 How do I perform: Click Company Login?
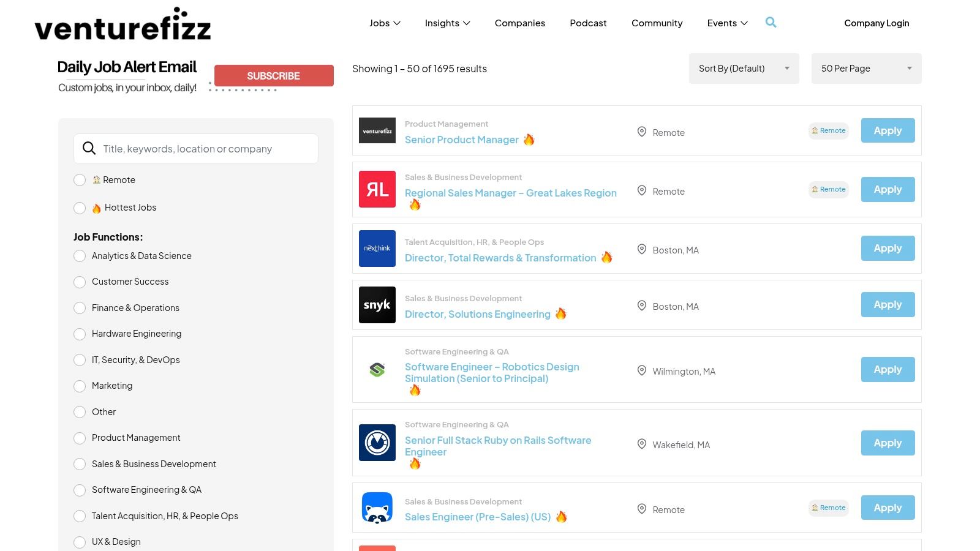[x=876, y=23]
